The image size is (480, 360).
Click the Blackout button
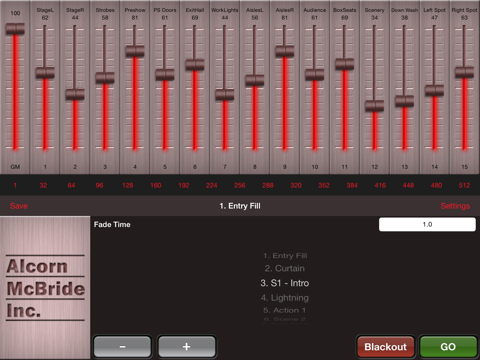(386, 347)
